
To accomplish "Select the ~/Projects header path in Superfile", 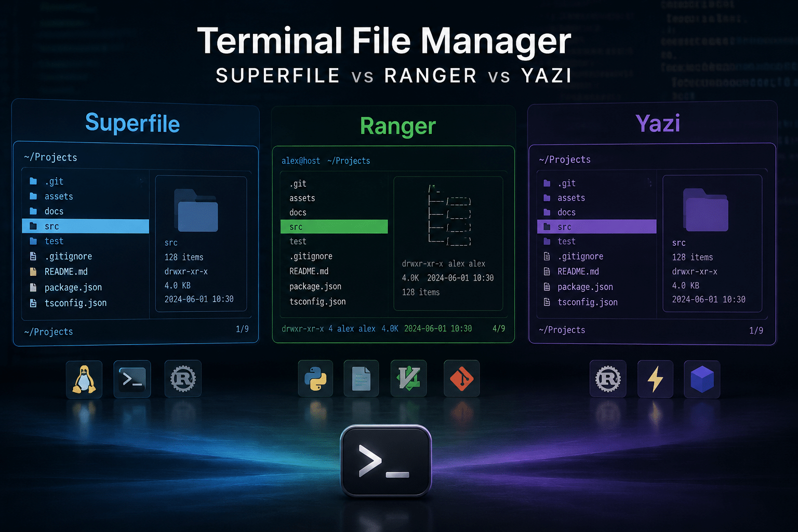I will point(50,157).
